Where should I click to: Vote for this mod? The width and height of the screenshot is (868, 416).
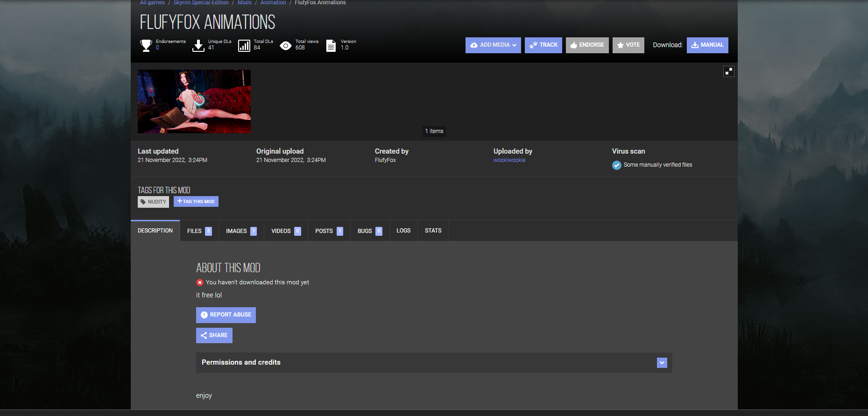click(628, 45)
